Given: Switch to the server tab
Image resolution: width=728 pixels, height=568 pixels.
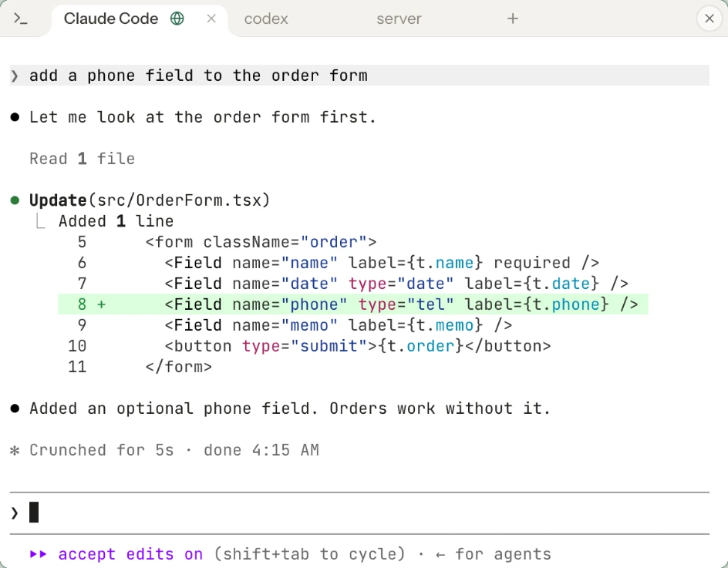Looking at the screenshot, I should 399,18.
